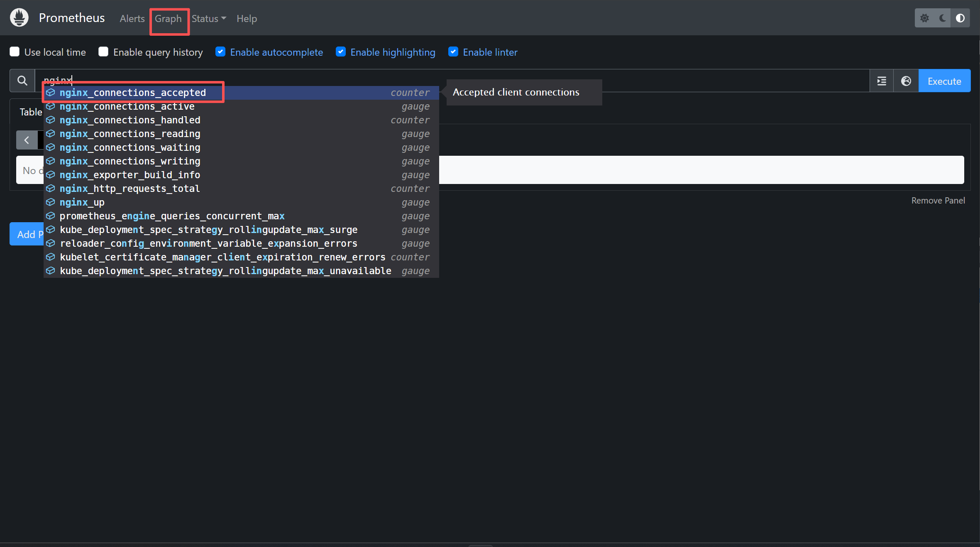Pick the nginx_up metric suggestion

[x=241, y=202]
